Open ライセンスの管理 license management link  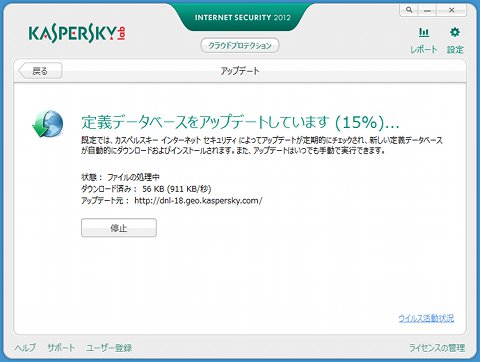(x=437, y=348)
